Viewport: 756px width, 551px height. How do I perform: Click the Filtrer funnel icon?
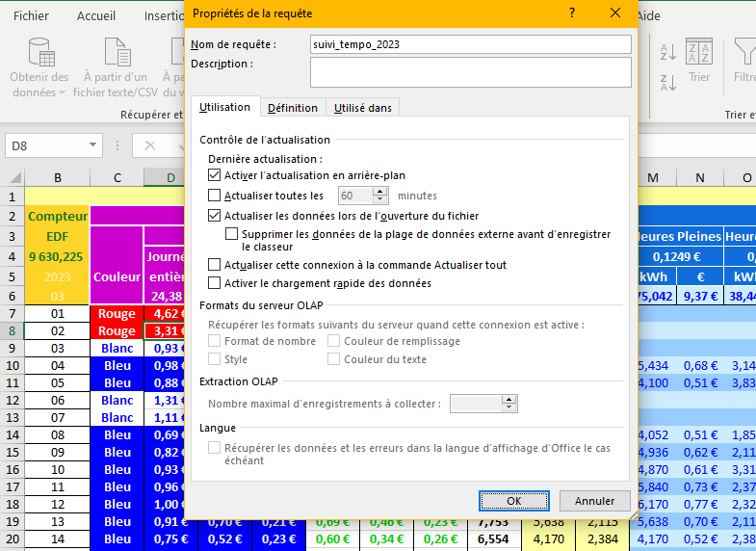tap(744, 52)
